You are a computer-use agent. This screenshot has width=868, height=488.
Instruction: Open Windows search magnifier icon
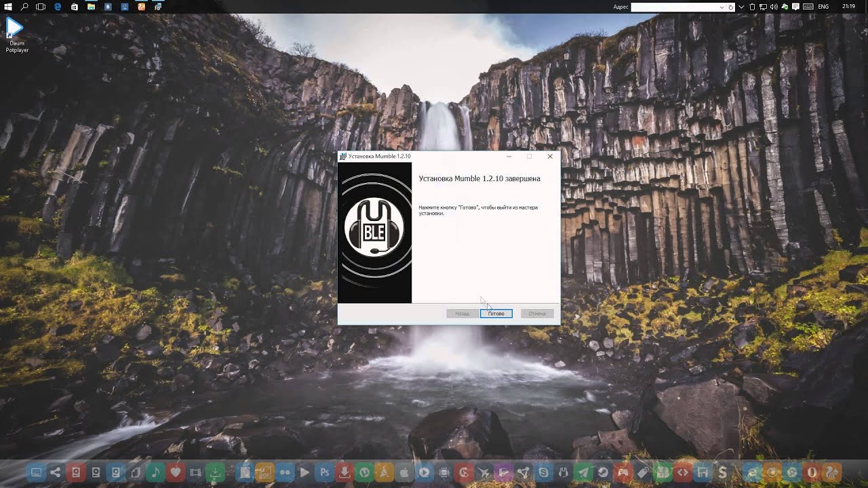(x=24, y=6)
